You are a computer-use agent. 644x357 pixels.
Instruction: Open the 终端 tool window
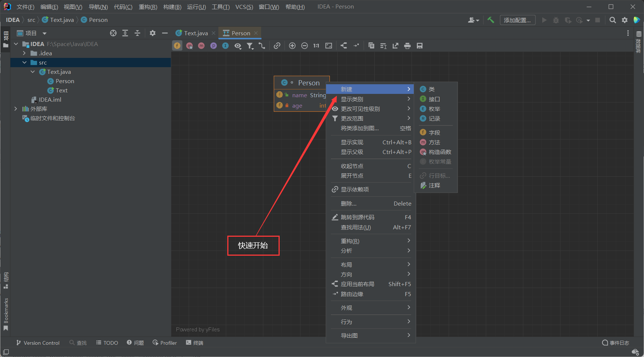point(195,343)
